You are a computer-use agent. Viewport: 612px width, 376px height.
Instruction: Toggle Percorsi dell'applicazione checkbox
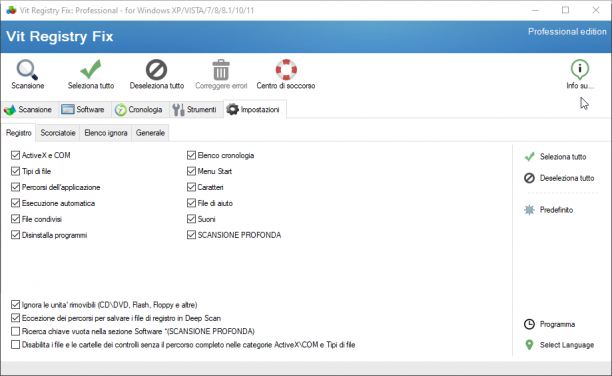click(15, 187)
